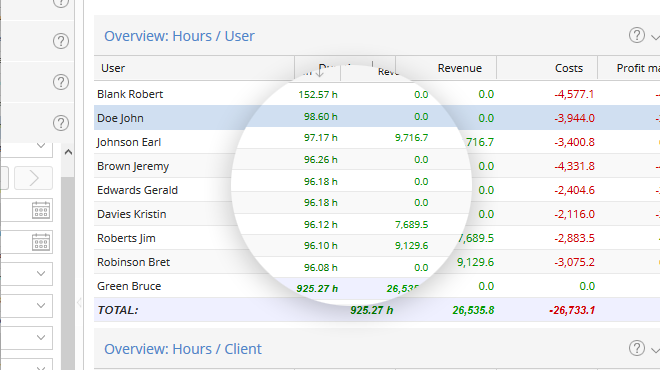Click Robinson Bret's cost value -3,075.2
The image size is (660, 370).
click(x=574, y=262)
